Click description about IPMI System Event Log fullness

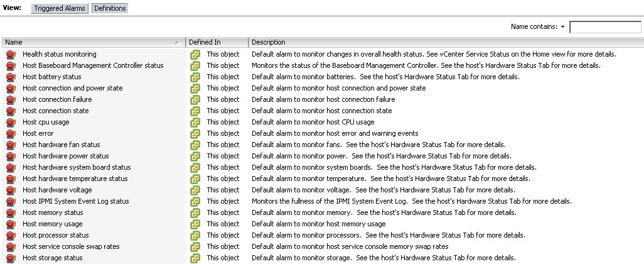[412, 201]
